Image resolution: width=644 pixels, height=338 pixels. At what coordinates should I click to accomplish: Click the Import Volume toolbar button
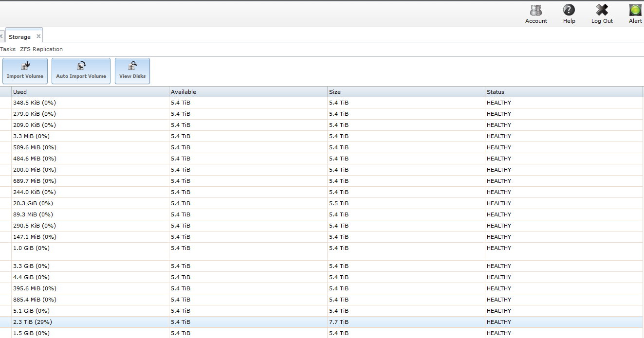pos(25,71)
